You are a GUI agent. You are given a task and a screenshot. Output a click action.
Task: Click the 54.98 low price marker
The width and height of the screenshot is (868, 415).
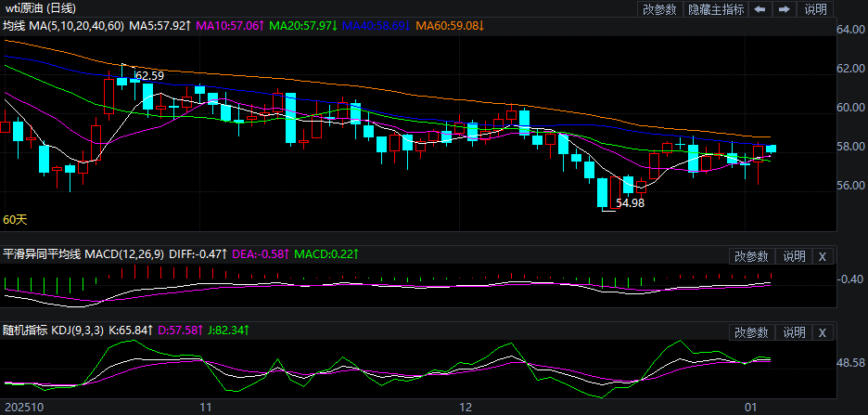click(630, 202)
